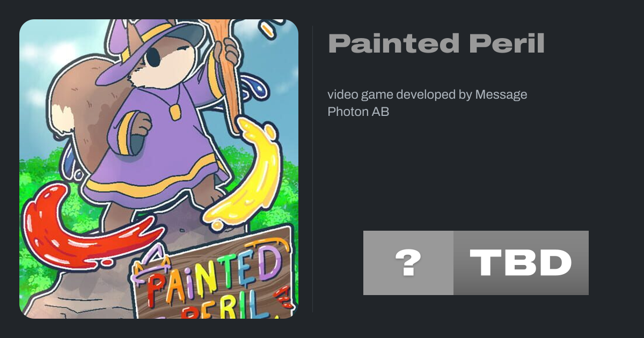Click the purple robe's yellow hem

156,185
